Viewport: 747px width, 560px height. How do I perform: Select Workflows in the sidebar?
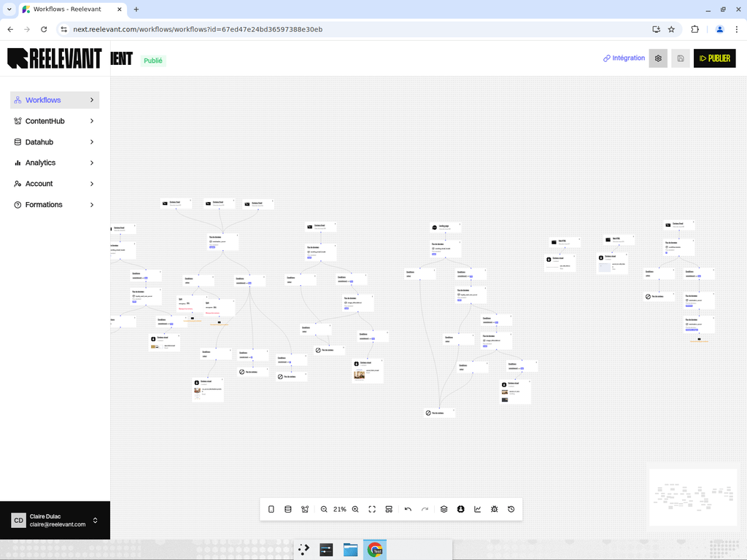(x=55, y=100)
